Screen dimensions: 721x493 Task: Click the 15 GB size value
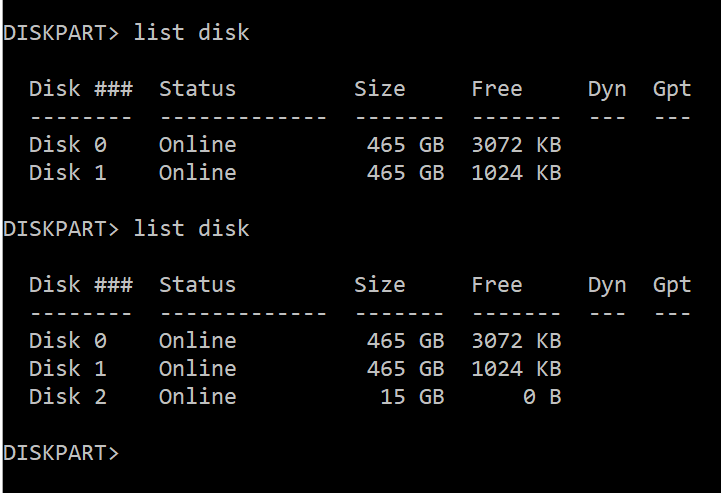[x=412, y=397]
